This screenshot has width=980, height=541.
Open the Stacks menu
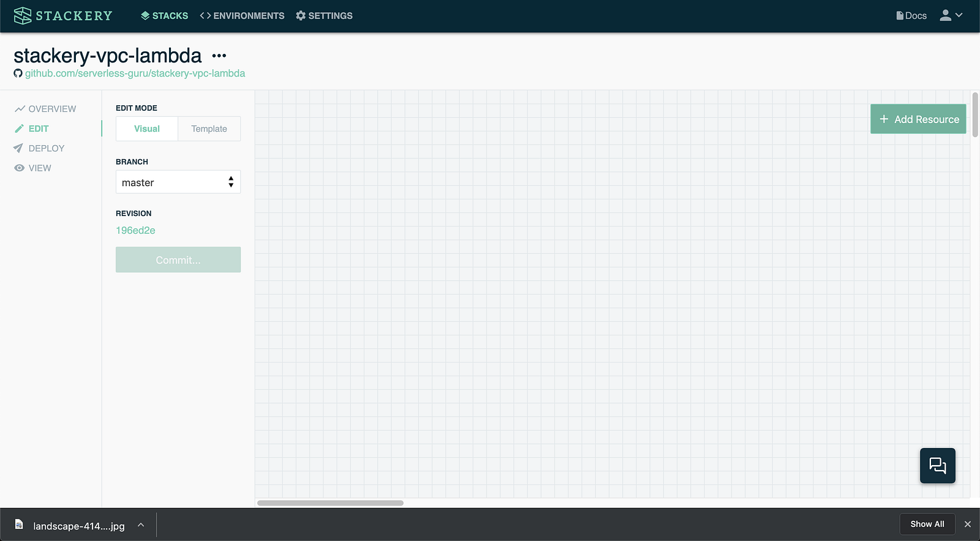coord(164,16)
